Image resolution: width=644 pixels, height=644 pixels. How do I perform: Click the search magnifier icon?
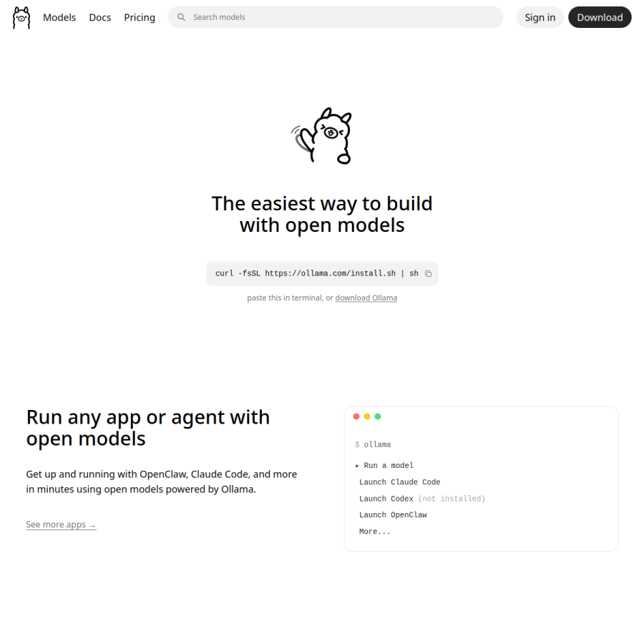tap(181, 17)
